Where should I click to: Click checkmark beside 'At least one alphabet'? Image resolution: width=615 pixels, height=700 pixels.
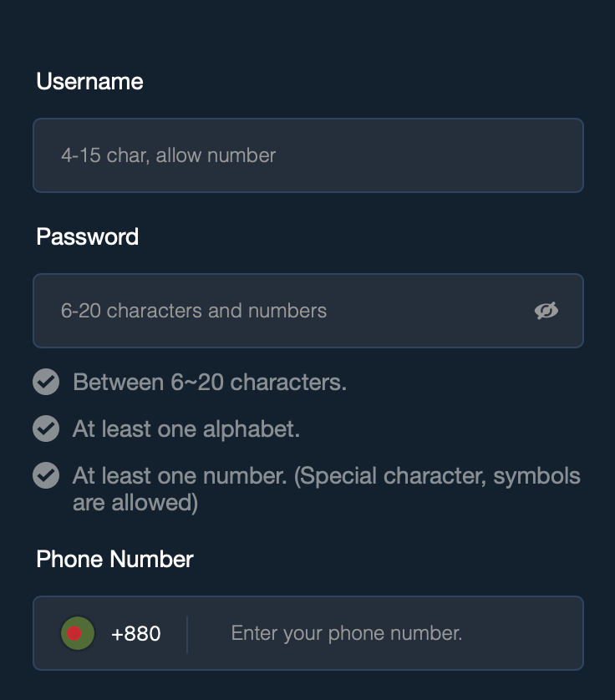tap(46, 429)
